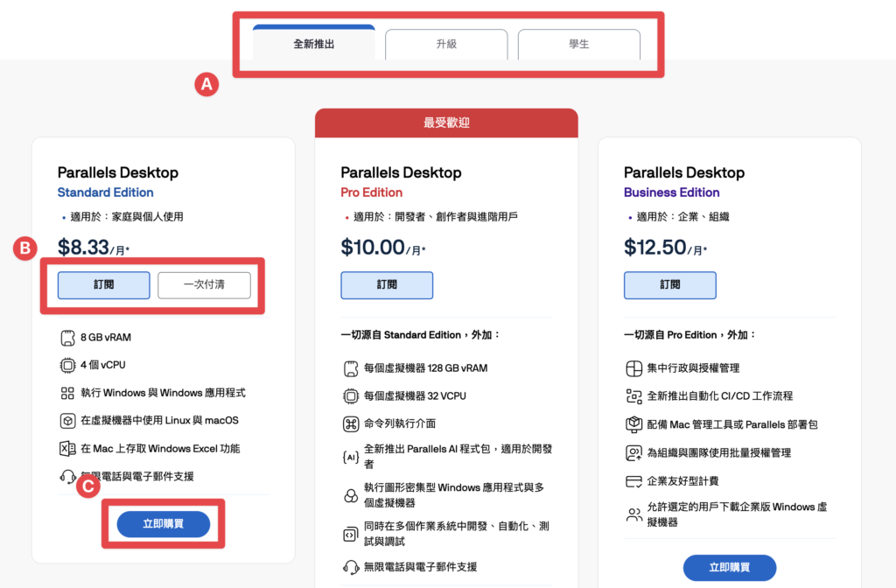
Task: Click the Standard Edition support headset icon
Action: 67,476
